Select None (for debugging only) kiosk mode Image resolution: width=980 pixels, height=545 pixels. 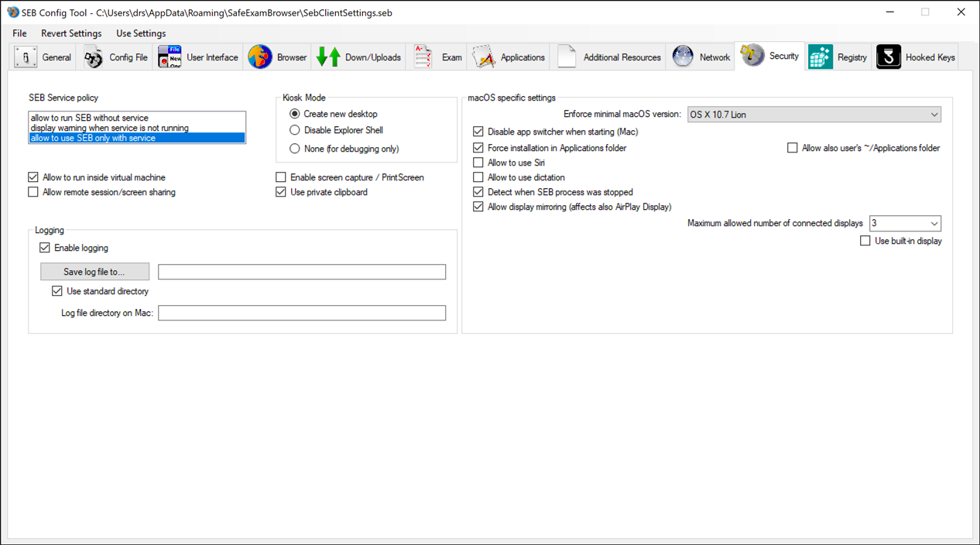(295, 149)
